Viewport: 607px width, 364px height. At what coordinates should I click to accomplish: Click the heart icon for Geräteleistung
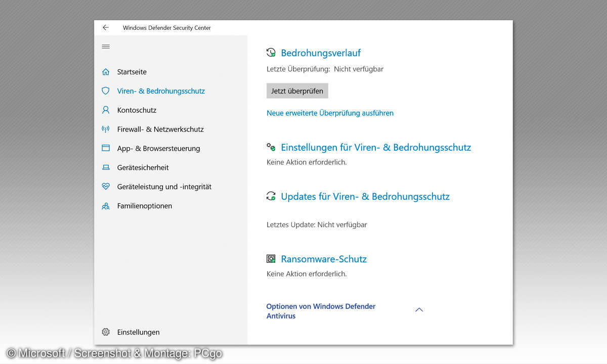106,187
